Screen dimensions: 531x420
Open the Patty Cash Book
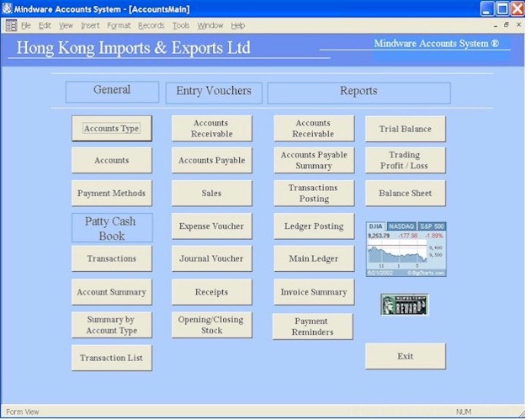tap(112, 228)
